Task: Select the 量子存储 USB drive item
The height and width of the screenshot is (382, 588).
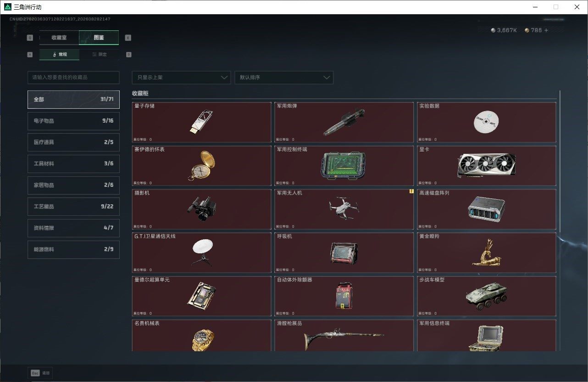Action: click(201, 122)
